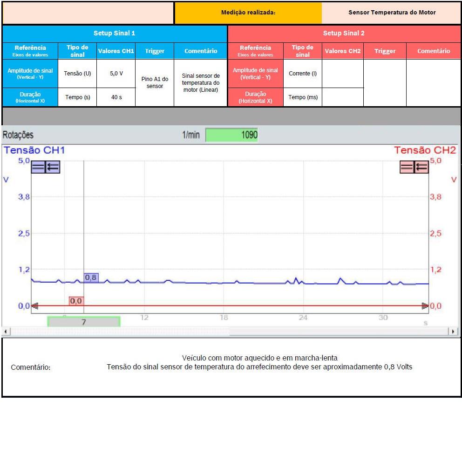Click the left zero-level arrow marker
Image resolution: width=462 pixels, height=476 pixels.
tap(34, 306)
